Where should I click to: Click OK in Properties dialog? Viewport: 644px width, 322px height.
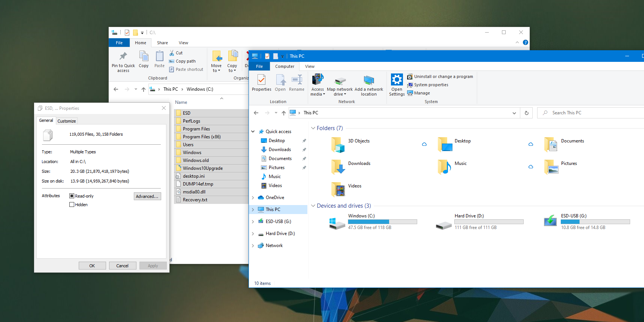point(92,266)
